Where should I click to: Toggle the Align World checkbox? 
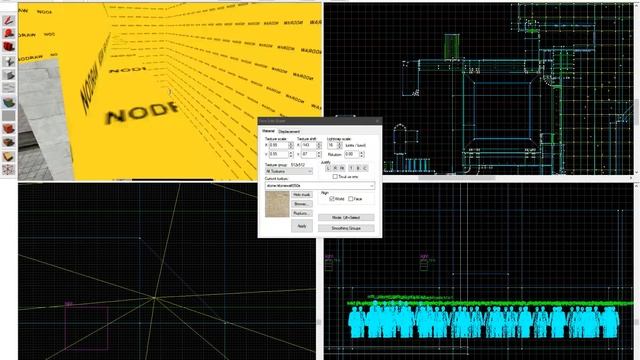(332, 199)
